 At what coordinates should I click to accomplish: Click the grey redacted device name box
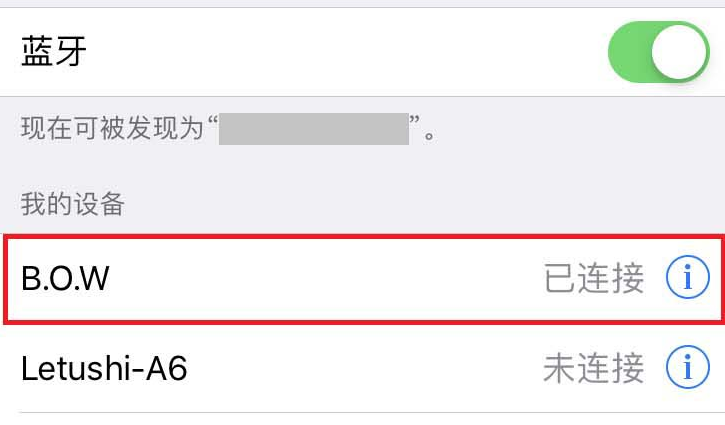(x=313, y=129)
